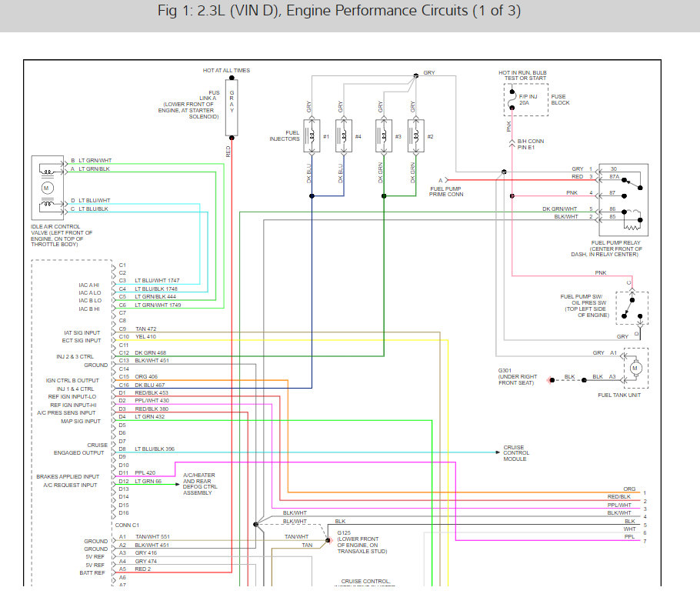Click the 'RED/BLK 453' wire label
Viewport: 700px width, 614px height.
(x=152, y=393)
